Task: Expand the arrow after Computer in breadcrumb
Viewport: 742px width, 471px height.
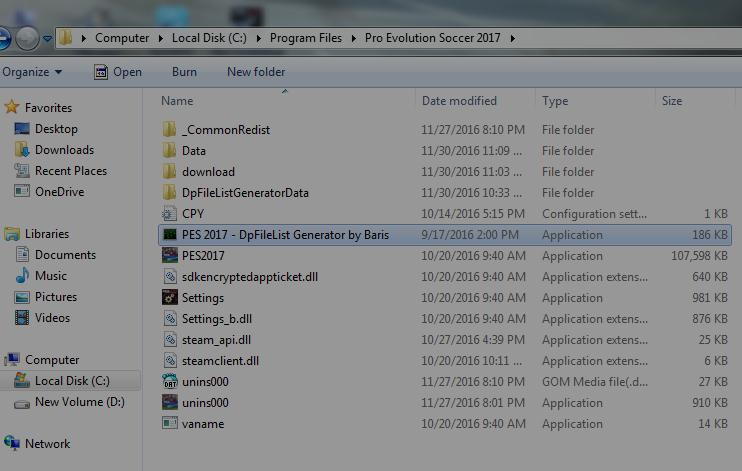Action: pyautogui.click(x=161, y=38)
